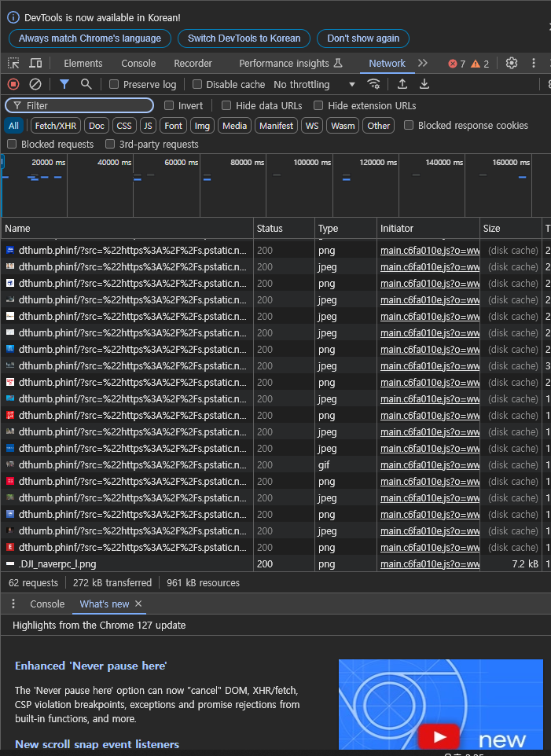Check 3rd-party requests checkbox
Screen dimensions: 551x756
click(x=110, y=144)
